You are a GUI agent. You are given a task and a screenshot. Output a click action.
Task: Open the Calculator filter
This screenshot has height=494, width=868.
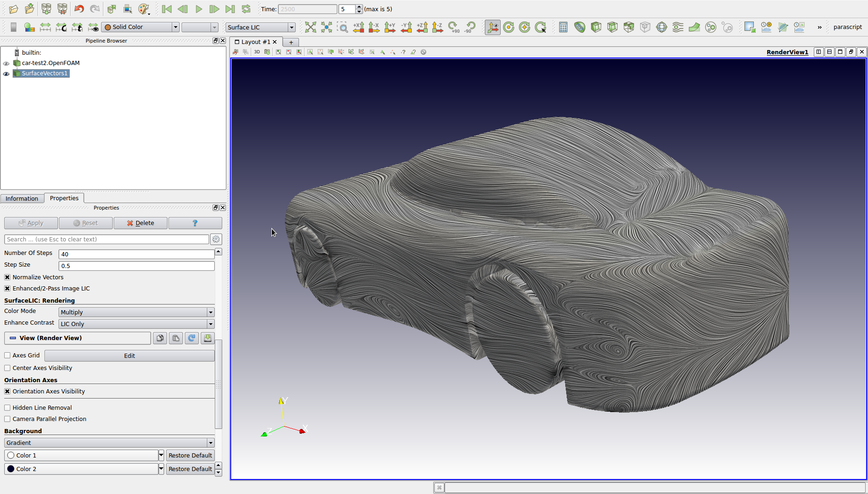click(x=563, y=27)
